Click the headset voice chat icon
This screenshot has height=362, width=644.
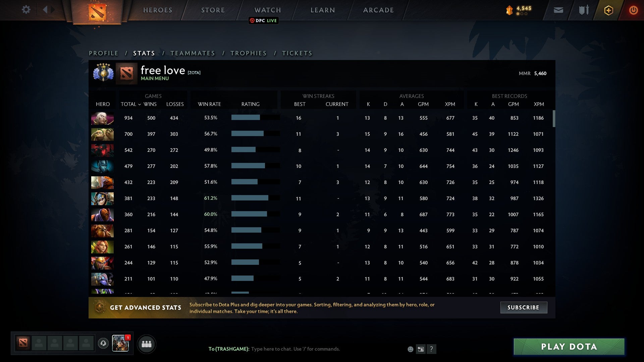point(103,343)
